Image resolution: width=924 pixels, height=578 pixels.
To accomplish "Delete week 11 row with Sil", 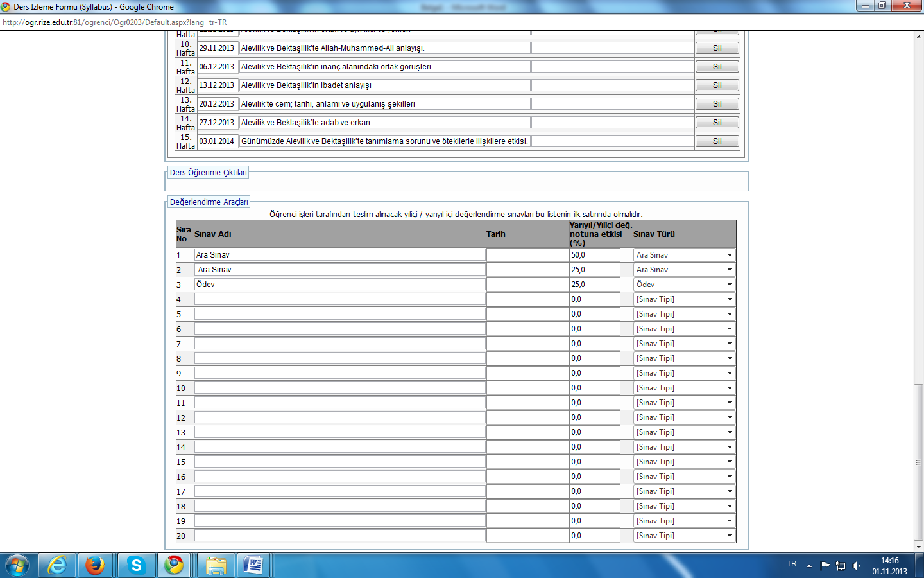I will point(717,67).
